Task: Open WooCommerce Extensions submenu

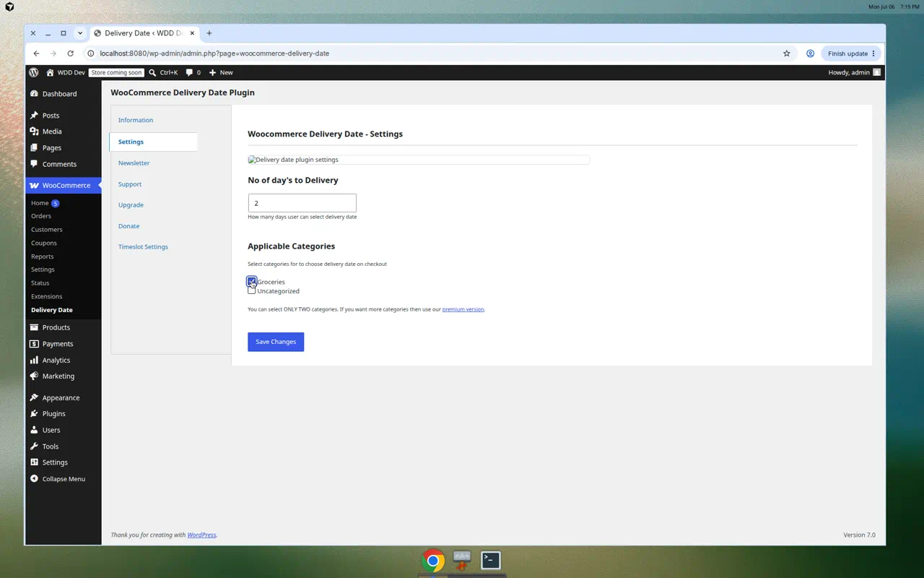Action: click(x=47, y=296)
